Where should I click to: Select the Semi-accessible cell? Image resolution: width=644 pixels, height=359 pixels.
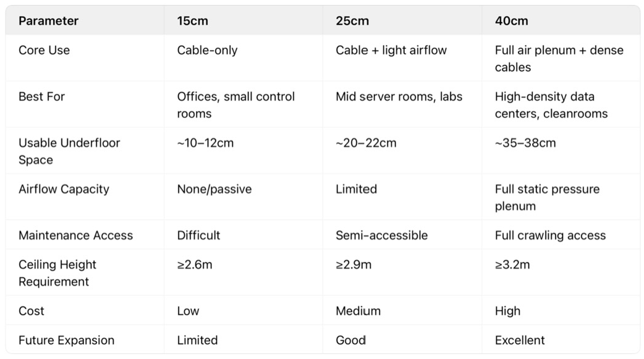(x=381, y=235)
